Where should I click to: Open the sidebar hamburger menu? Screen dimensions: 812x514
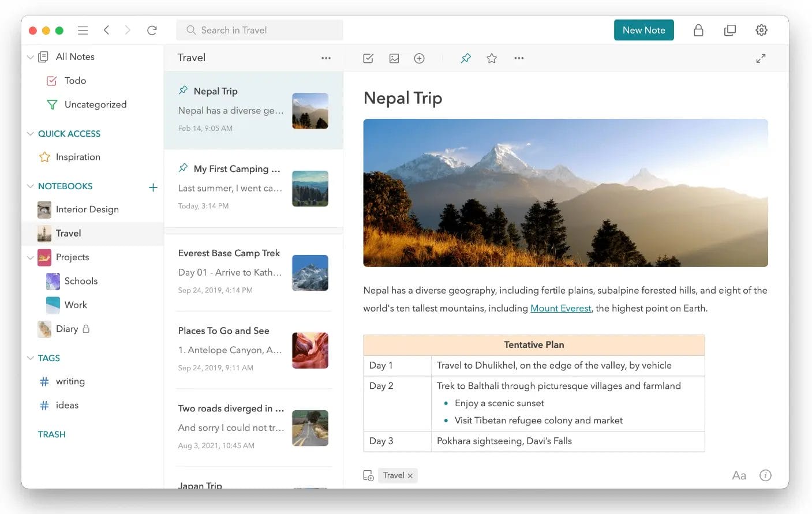83,30
